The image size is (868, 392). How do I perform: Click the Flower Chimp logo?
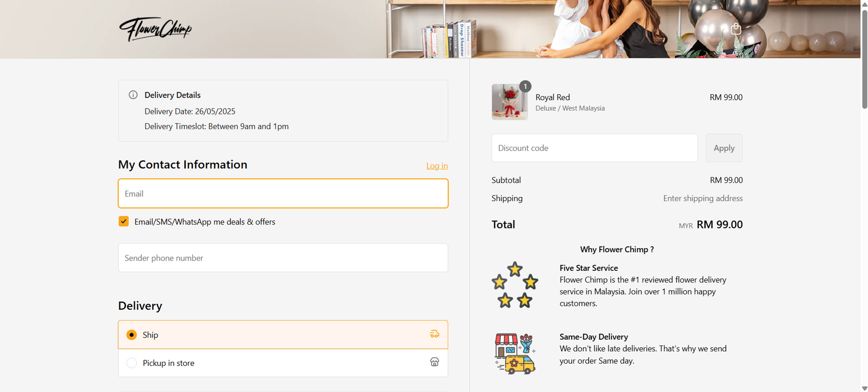(155, 29)
